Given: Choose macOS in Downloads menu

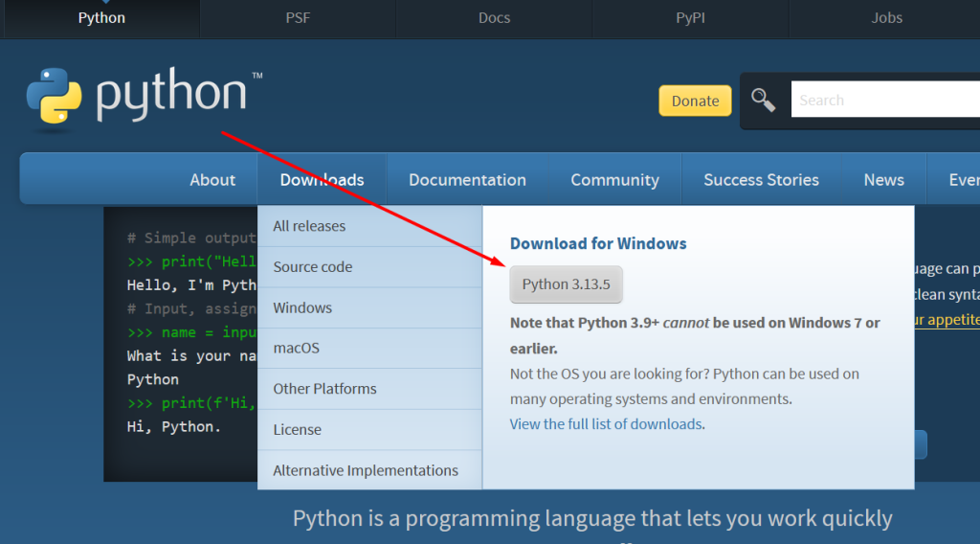Looking at the screenshot, I should (x=369, y=349).
